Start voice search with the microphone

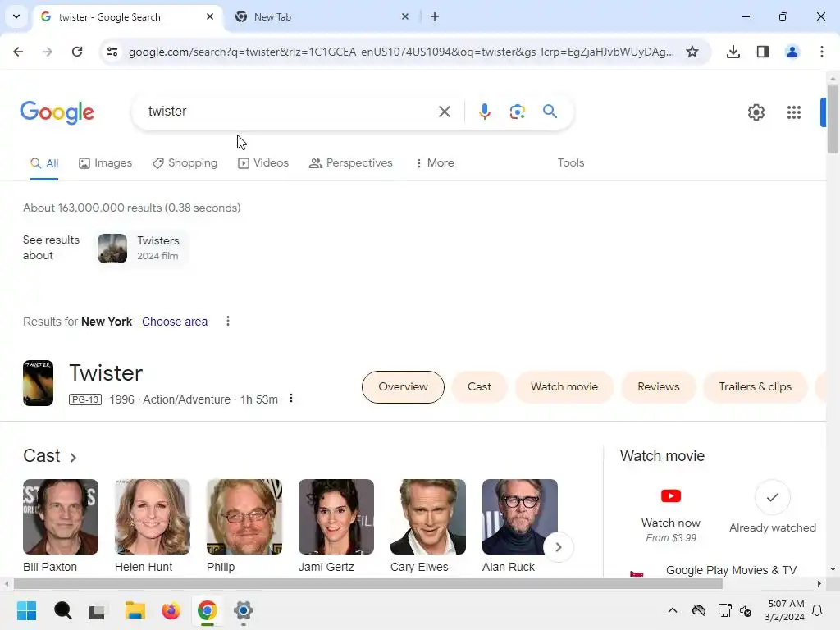point(485,112)
